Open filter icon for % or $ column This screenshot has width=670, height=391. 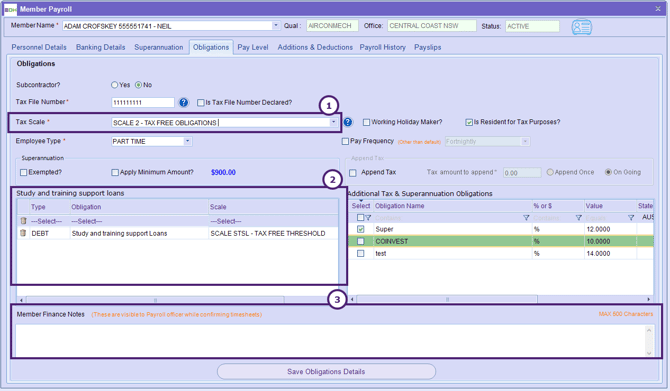[579, 218]
